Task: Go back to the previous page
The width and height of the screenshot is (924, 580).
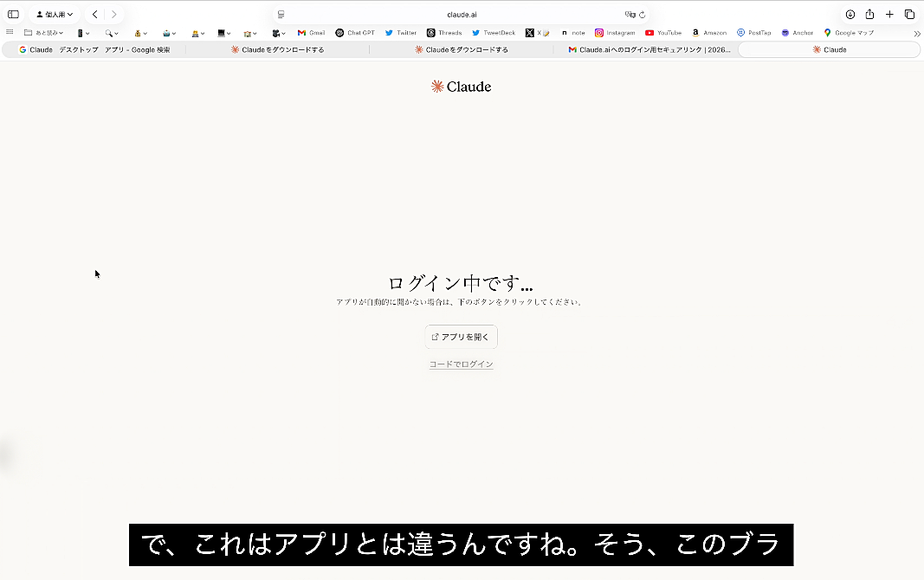Action: pyautogui.click(x=94, y=15)
